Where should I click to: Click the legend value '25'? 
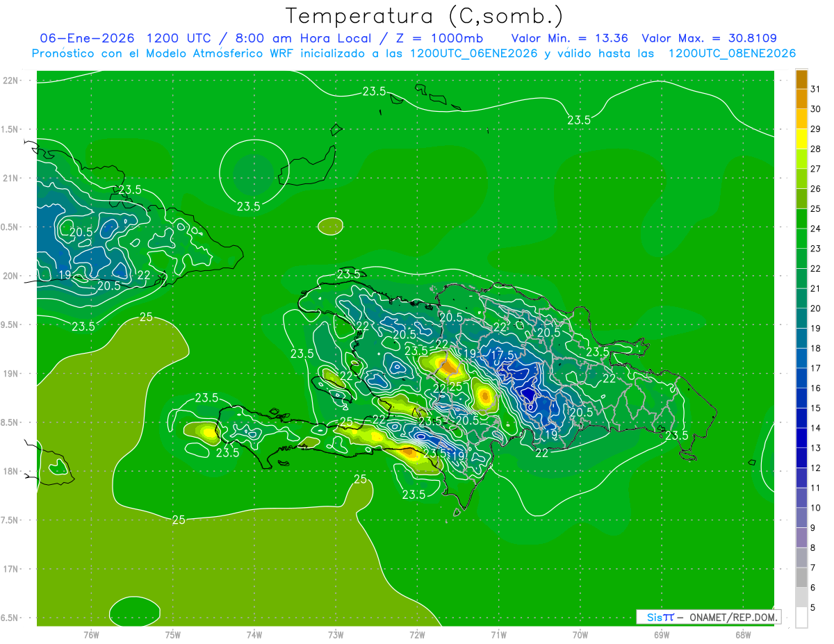[x=816, y=208]
